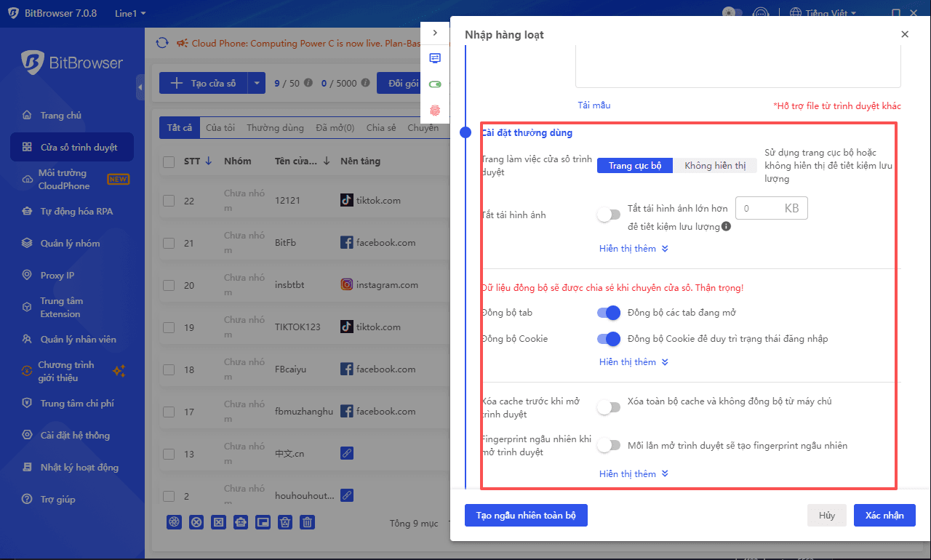Screen dimensions: 931x560
Task: Enable the Tắt tải hình ảnh toggle
Action: point(608,215)
